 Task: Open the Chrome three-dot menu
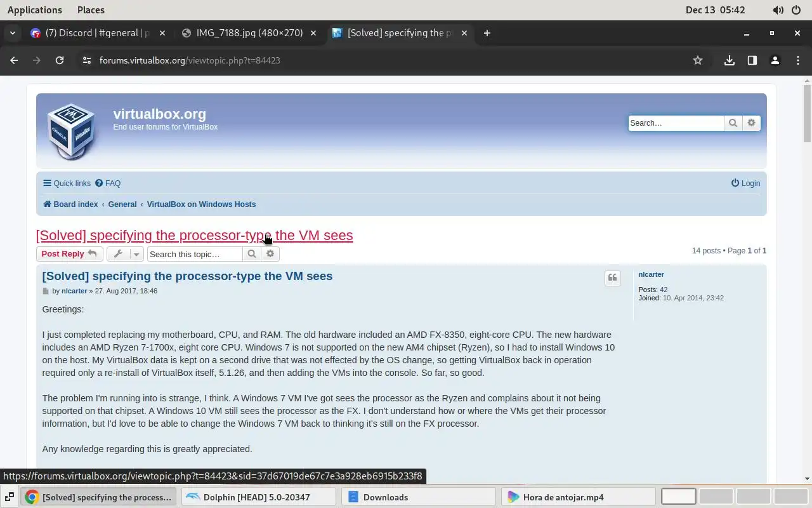(798, 60)
